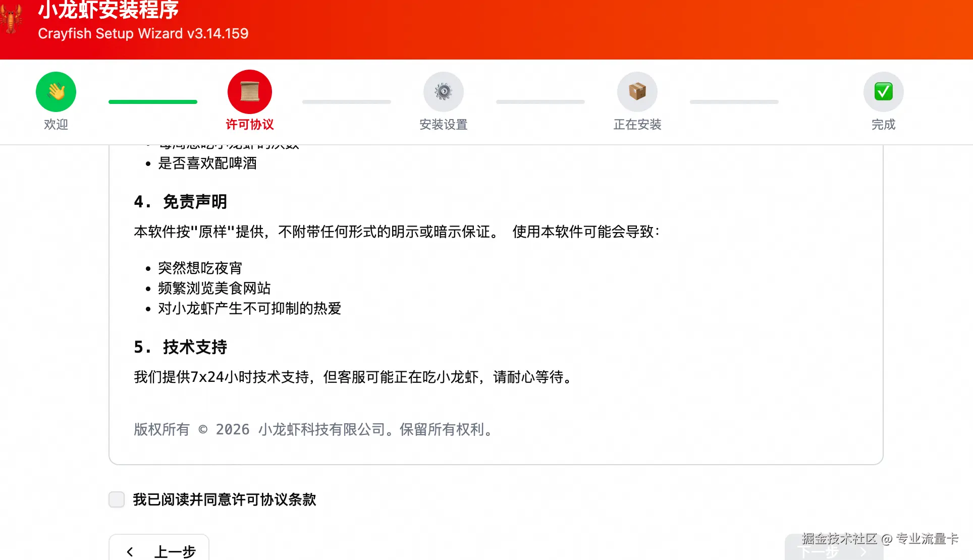The image size is (973, 560).
Task: Select the 欢迎 step label
Action: coord(56,124)
